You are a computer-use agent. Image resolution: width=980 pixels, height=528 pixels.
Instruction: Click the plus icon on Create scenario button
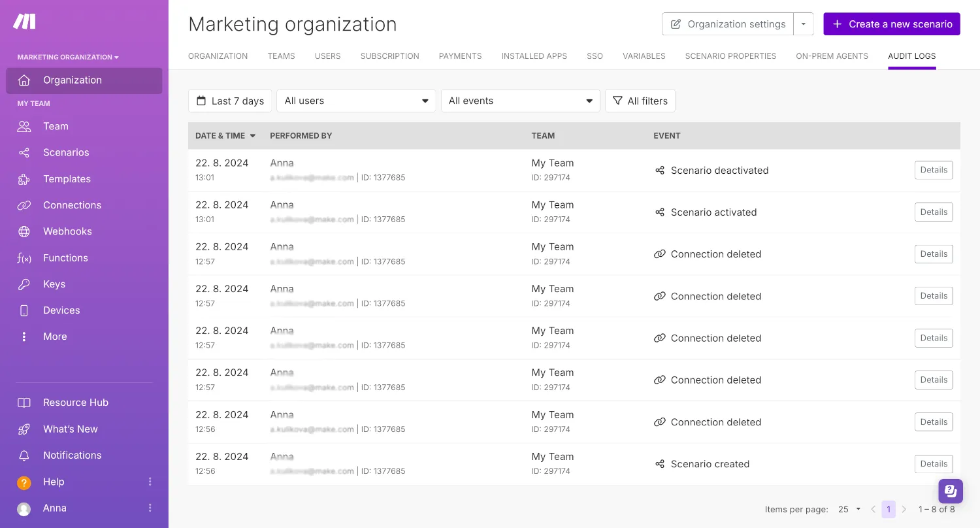pos(837,24)
